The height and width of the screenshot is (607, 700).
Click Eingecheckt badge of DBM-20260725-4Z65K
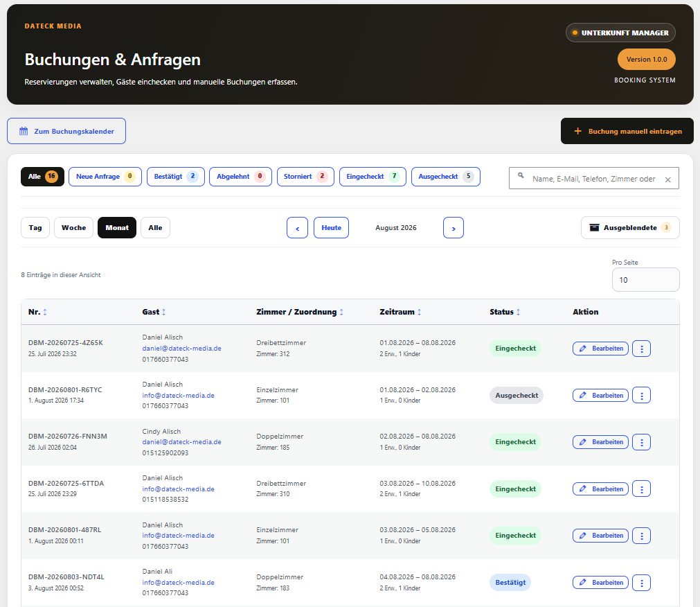(515, 349)
